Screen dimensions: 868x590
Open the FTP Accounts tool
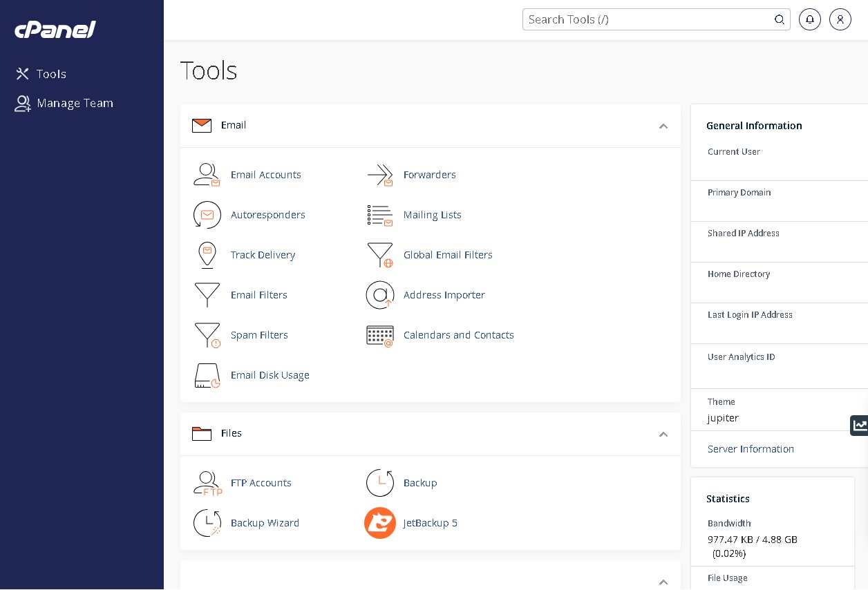point(261,483)
